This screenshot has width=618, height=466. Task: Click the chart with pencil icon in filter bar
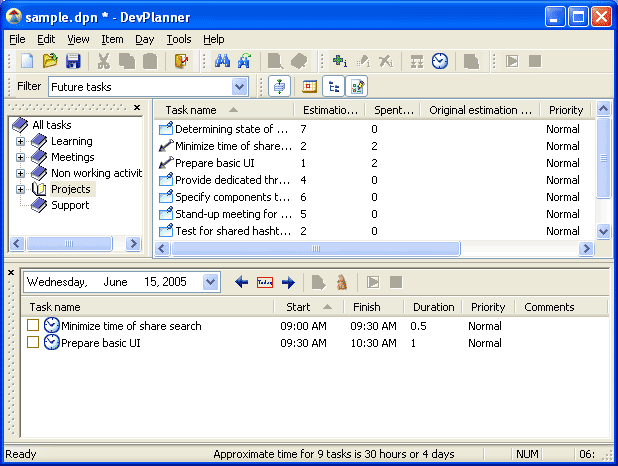[357, 86]
